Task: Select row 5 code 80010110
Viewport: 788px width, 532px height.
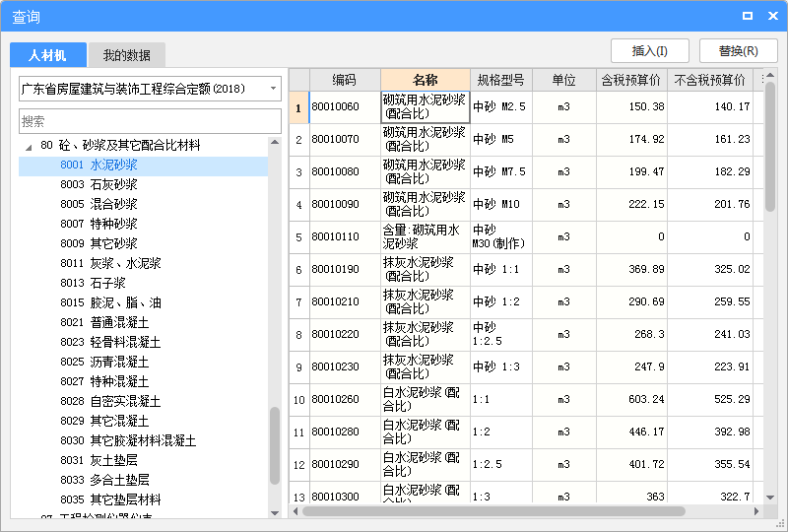Action: (x=345, y=236)
